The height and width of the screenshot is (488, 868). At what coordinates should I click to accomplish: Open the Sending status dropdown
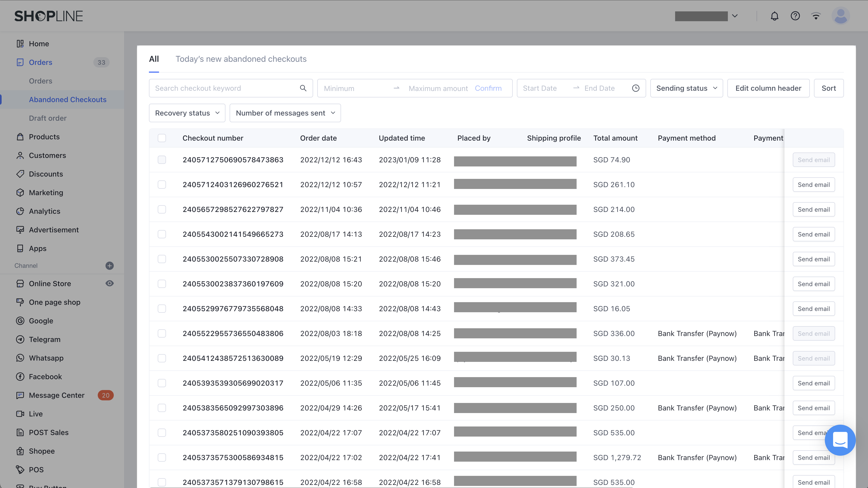click(x=686, y=88)
